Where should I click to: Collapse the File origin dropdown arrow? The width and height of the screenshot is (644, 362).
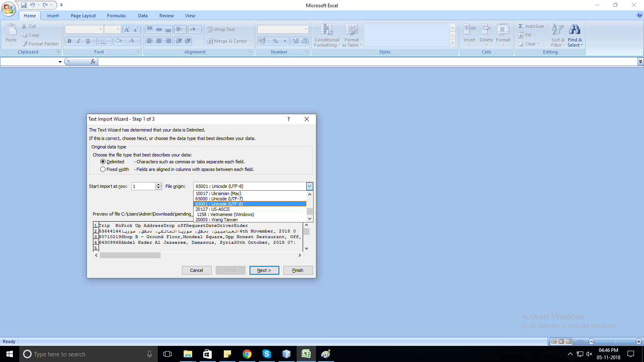coord(310,186)
